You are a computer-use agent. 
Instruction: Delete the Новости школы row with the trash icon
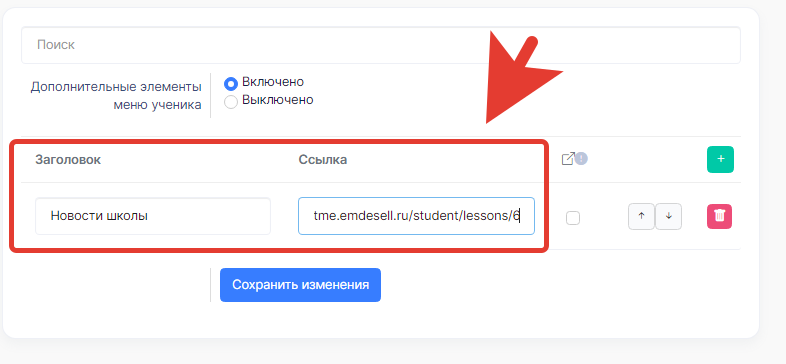click(719, 217)
